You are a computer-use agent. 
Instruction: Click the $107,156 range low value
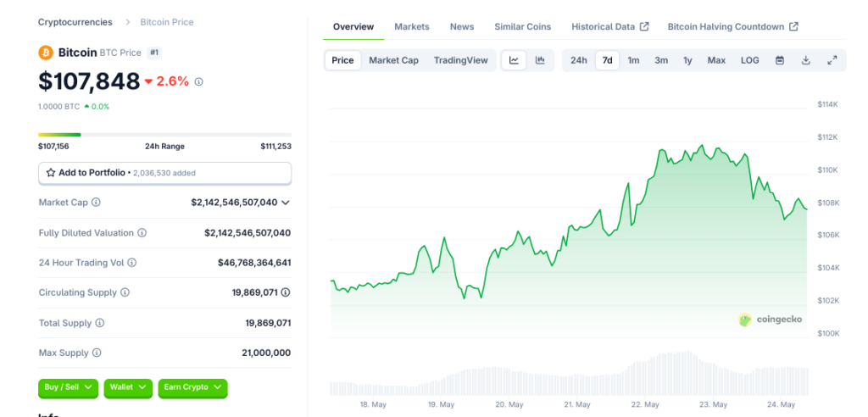[x=53, y=147]
